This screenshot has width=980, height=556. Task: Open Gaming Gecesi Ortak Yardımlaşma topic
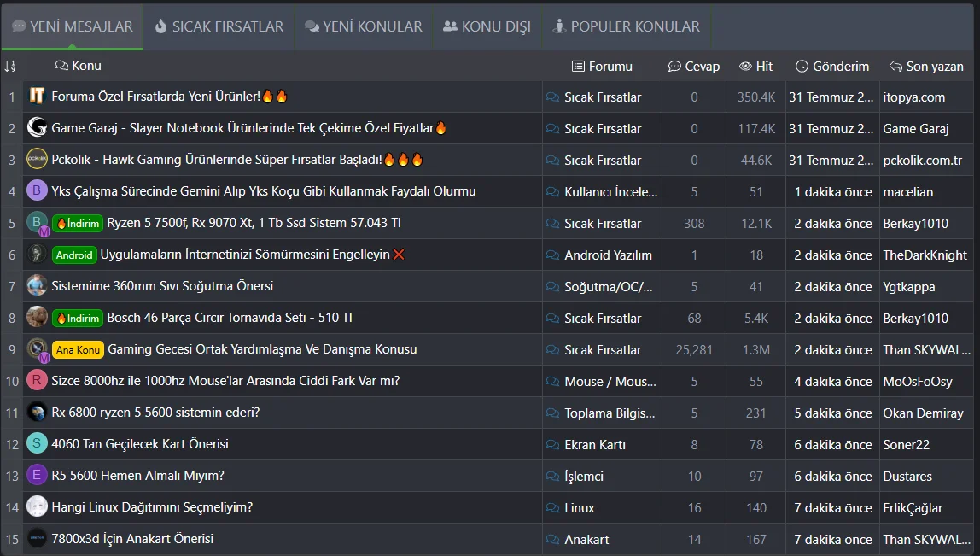(262, 349)
